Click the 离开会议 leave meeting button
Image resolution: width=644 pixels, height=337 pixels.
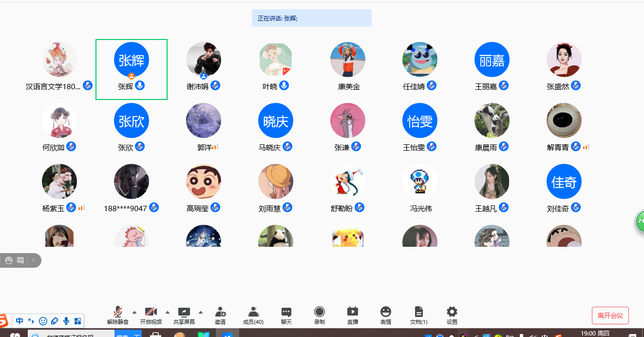610,316
